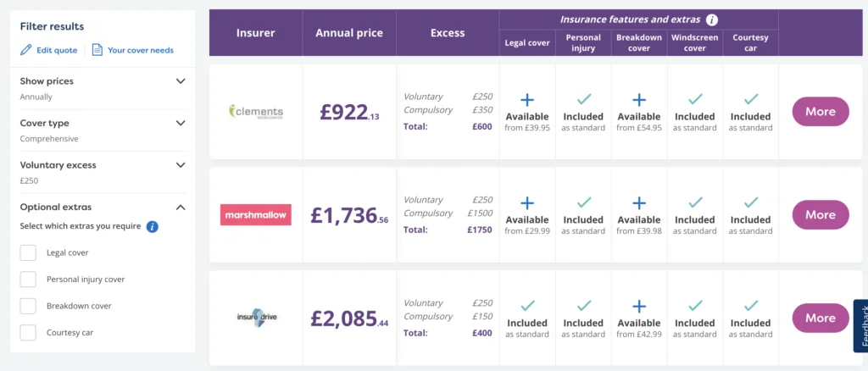The width and height of the screenshot is (868, 371).
Task: Click the Clements plus icon for Legal cover
Action: point(527,100)
